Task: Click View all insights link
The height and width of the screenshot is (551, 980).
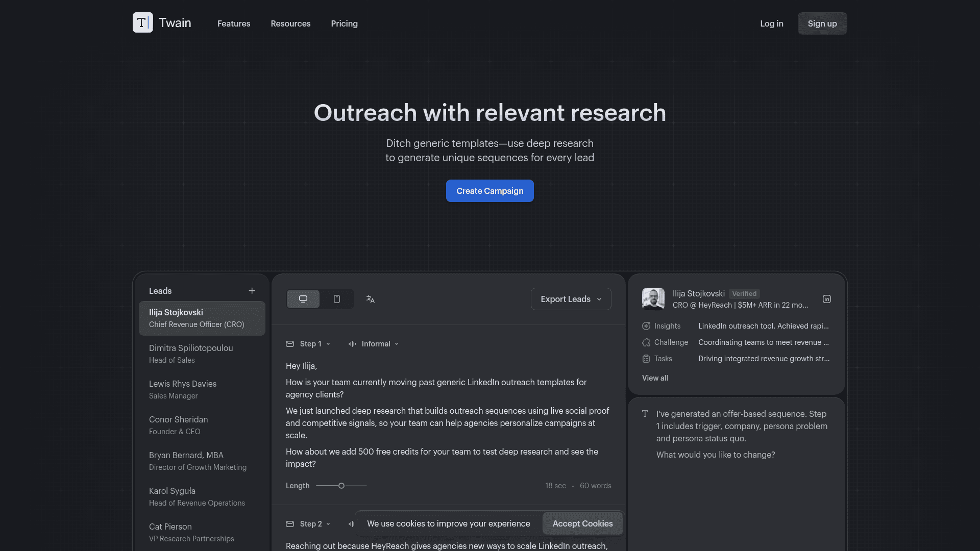Action: tap(655, 378)
